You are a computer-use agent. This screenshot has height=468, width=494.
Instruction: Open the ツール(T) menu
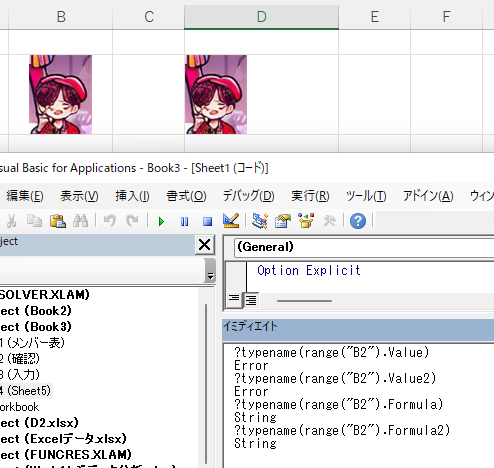pos(366,196)
